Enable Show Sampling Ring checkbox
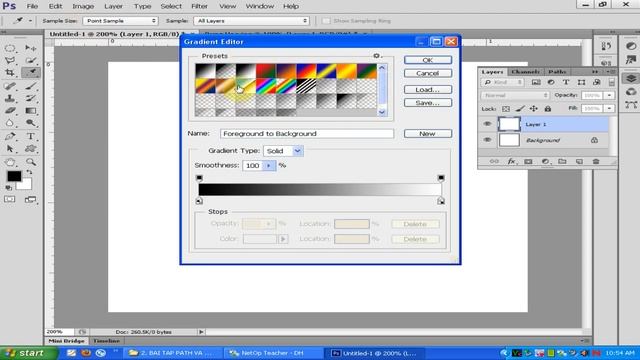640x360 pixels. [326, 21]
